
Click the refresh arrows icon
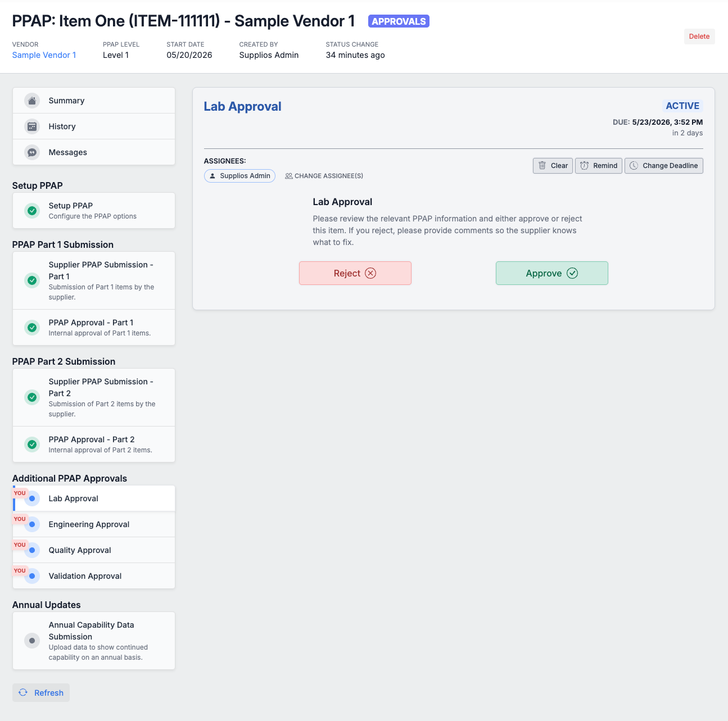23,692
